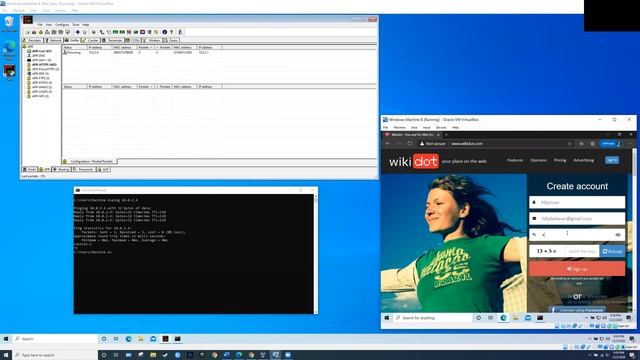Click Edge icon in outer VM taskbar
Screen dimensions: 640x360
click(129, 339)
